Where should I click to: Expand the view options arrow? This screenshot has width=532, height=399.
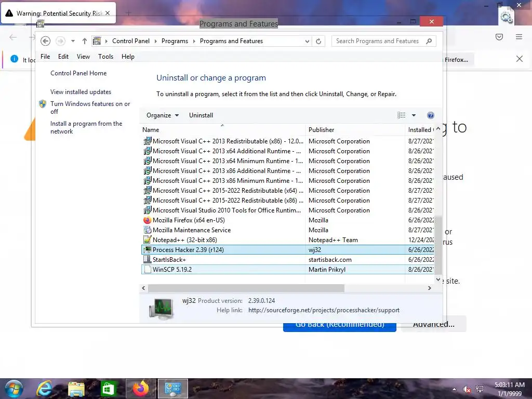[414, 115]
